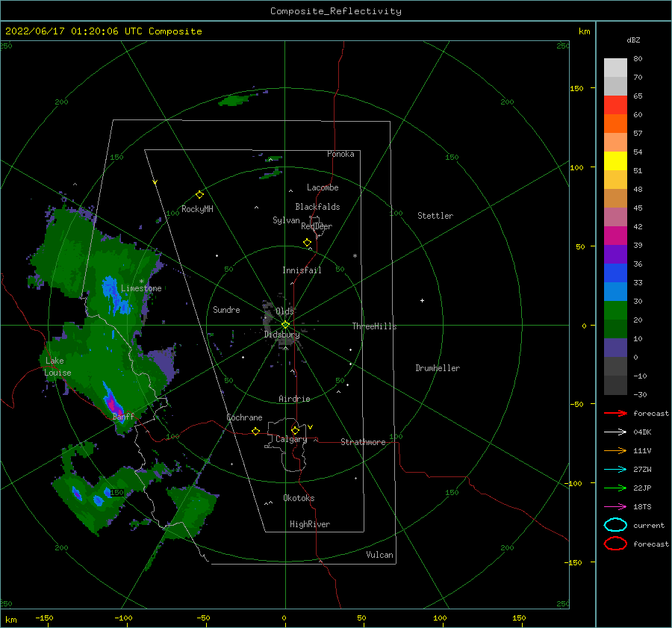Click the Strathmore label
This screenshot has height=628, width=672.
pyautogui.click(x=363, y=442)
